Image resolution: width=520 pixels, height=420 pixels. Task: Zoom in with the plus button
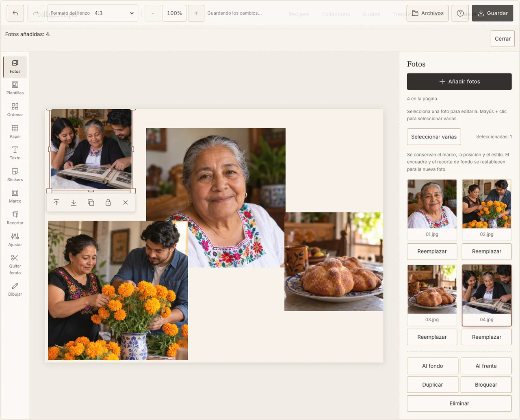[x=196, y=13]
